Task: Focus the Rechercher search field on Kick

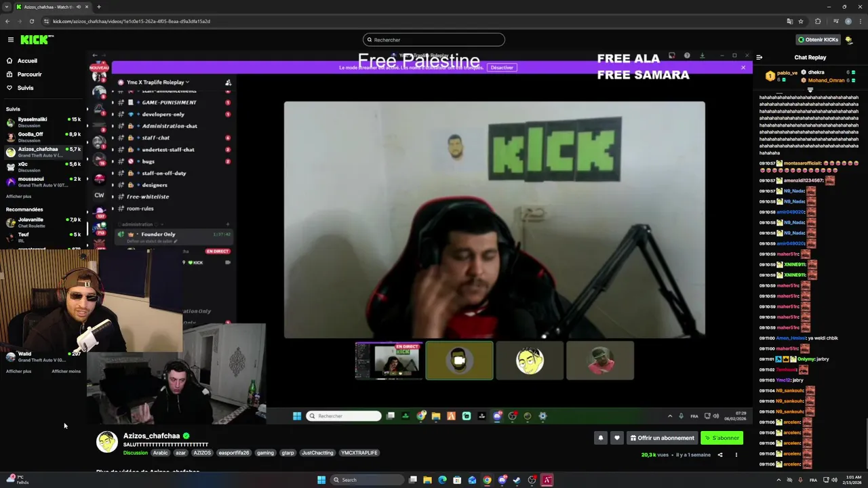Action: point(434,40)
